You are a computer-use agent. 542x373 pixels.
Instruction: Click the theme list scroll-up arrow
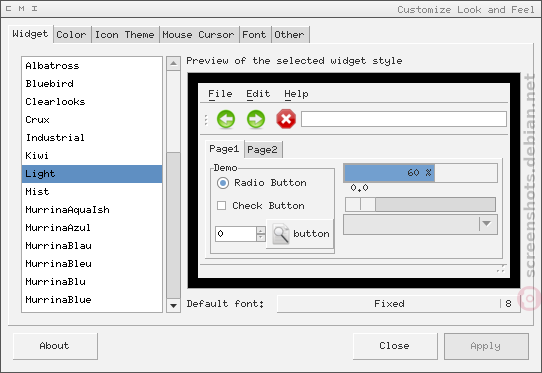pos(173,63)
